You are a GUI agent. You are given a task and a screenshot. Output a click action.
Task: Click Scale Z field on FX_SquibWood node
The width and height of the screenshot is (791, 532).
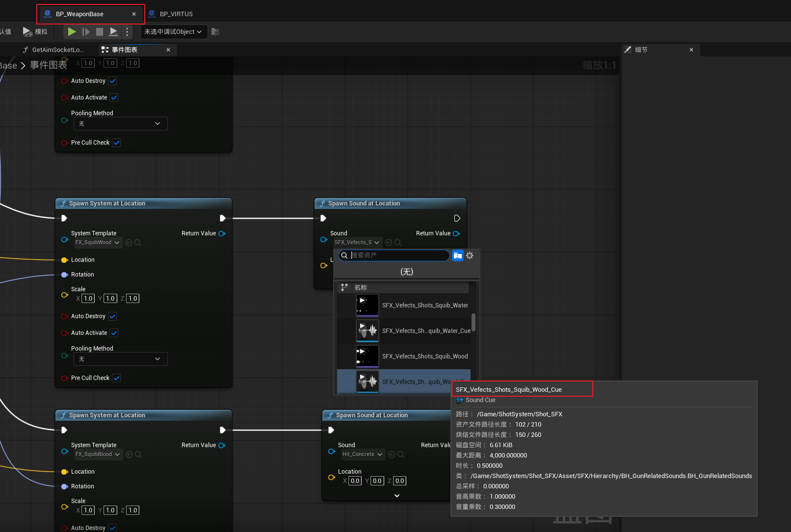pos(133,299)
